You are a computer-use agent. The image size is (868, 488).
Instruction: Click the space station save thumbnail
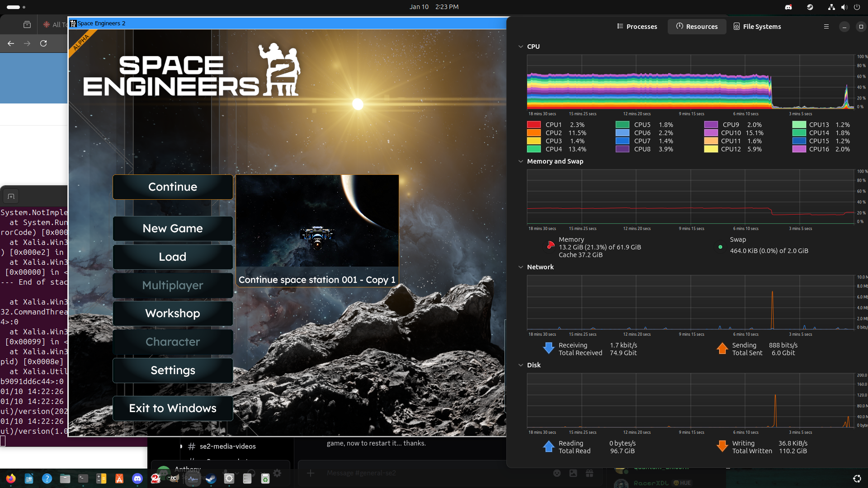tap(317, 221)
